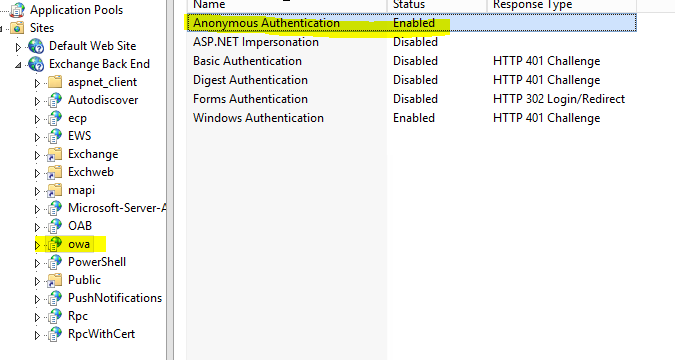The width and height of the screenshot is (675, 360).
Task: Click the Microsoft-Server-ActiveSync application icon
Action: [x=55, y=208]
